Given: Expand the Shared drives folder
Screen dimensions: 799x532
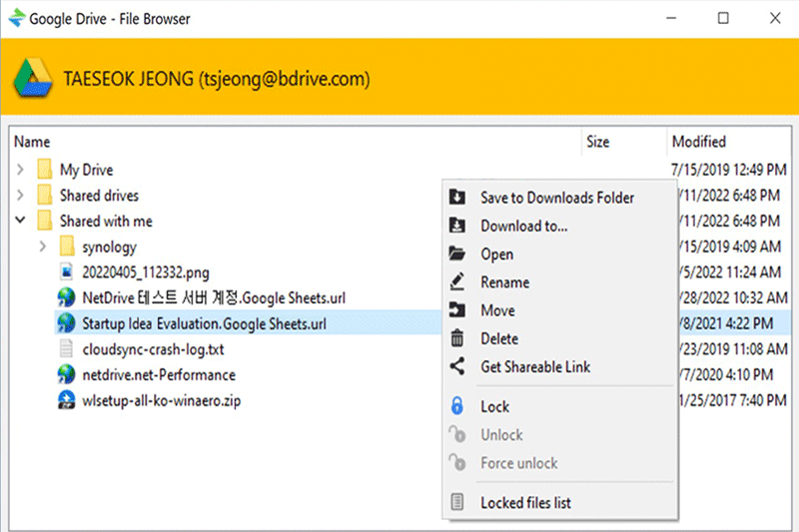Looking at the screenshot, I should [x=20, y=196].
